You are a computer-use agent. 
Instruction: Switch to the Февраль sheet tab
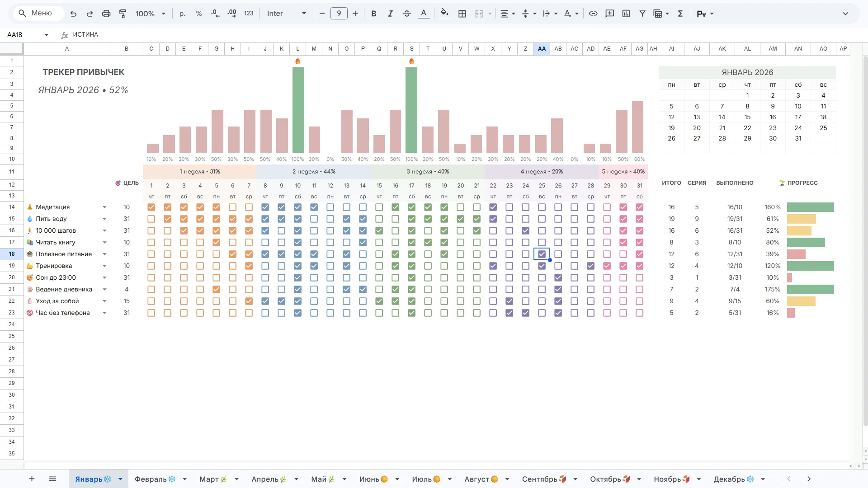[x=155, y=479]
